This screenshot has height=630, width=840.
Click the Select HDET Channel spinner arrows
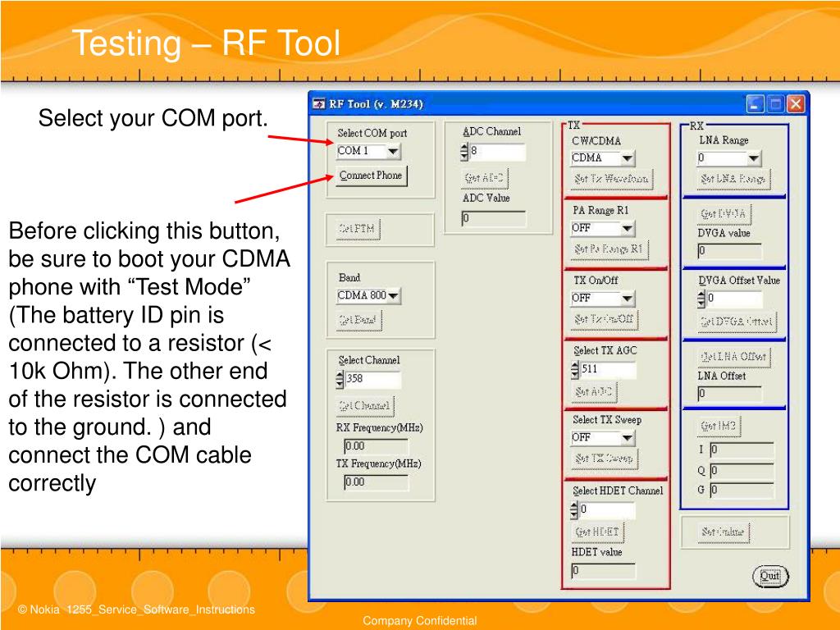pyautogui.click(x=574, y=510)
